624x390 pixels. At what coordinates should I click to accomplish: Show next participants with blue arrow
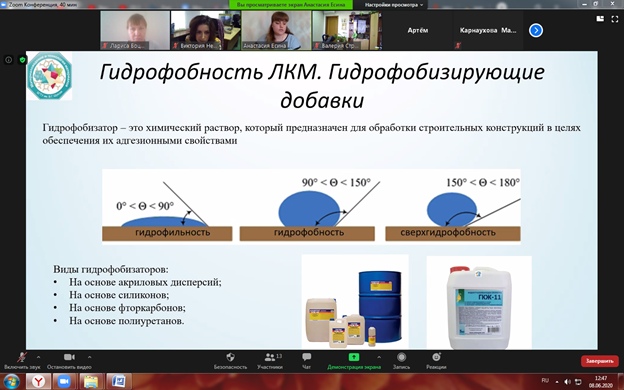[x=536, y=30]
